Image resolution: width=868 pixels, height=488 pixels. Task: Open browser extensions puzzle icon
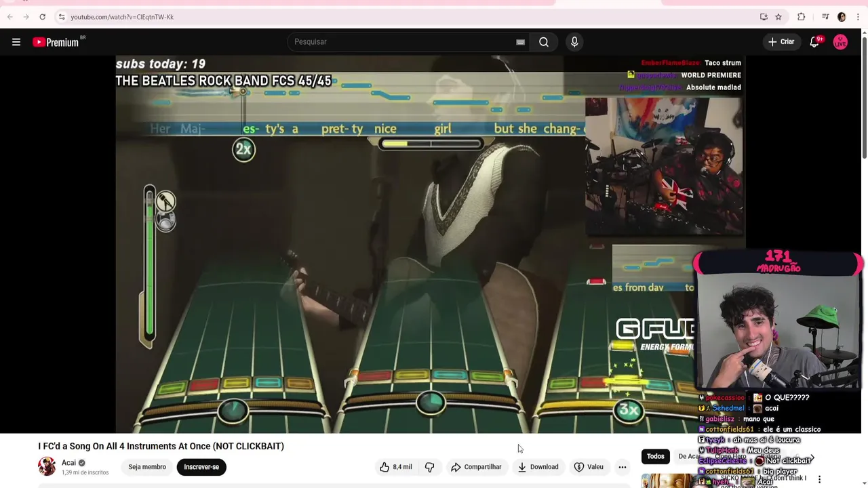pos(802,17)
